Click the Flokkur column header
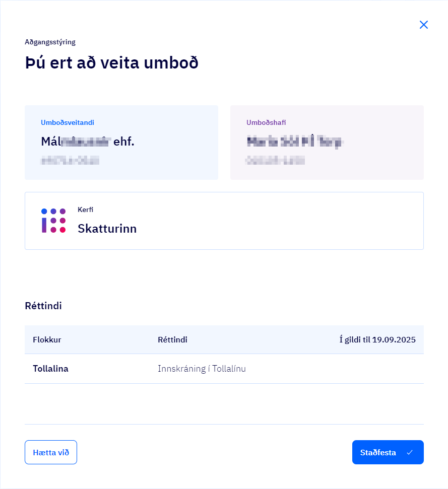Image resolution: width=448 pixels, height=489 pixels. [x=47, y=340]
